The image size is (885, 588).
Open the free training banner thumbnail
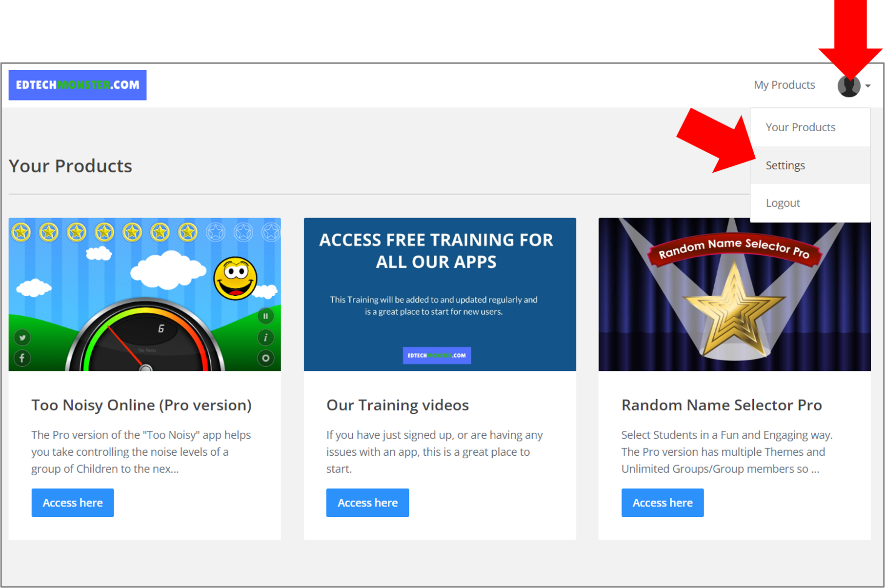click(x=440, y=294)
